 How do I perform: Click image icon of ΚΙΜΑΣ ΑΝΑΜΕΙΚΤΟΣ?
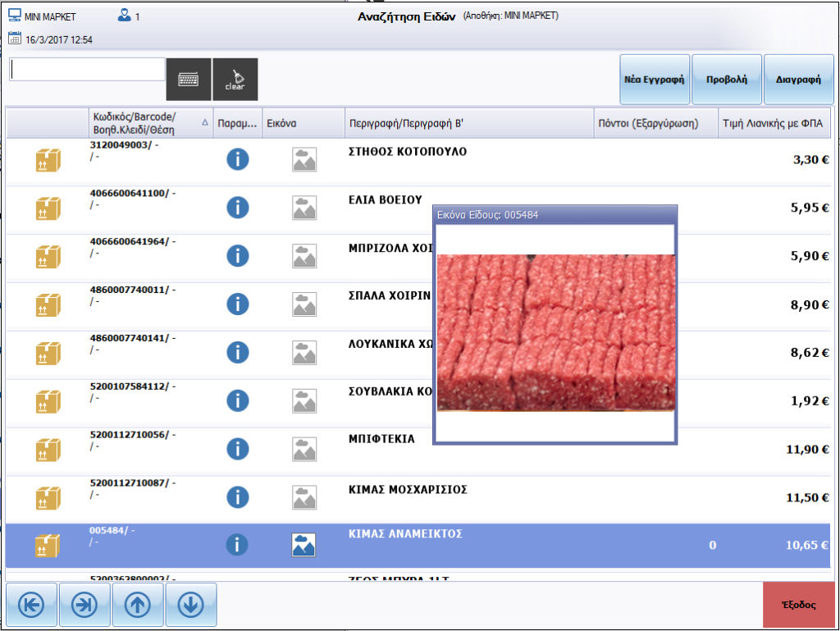[304, 544]
